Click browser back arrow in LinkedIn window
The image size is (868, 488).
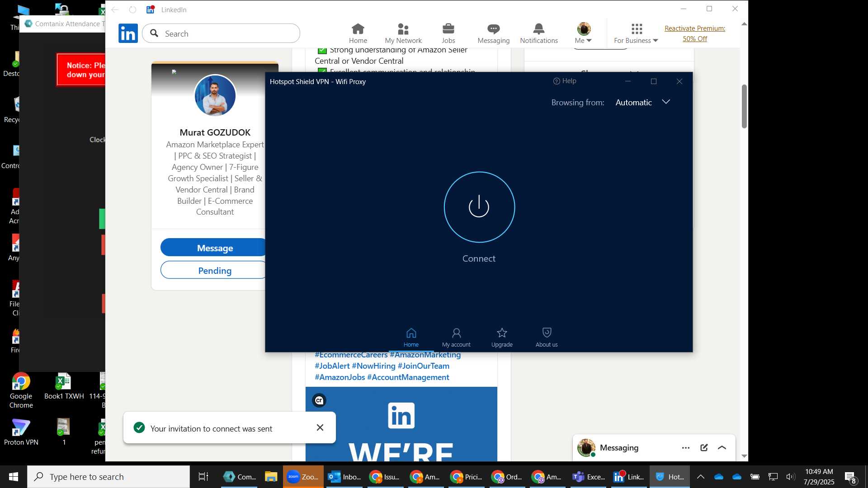click(x=115, y=9)
